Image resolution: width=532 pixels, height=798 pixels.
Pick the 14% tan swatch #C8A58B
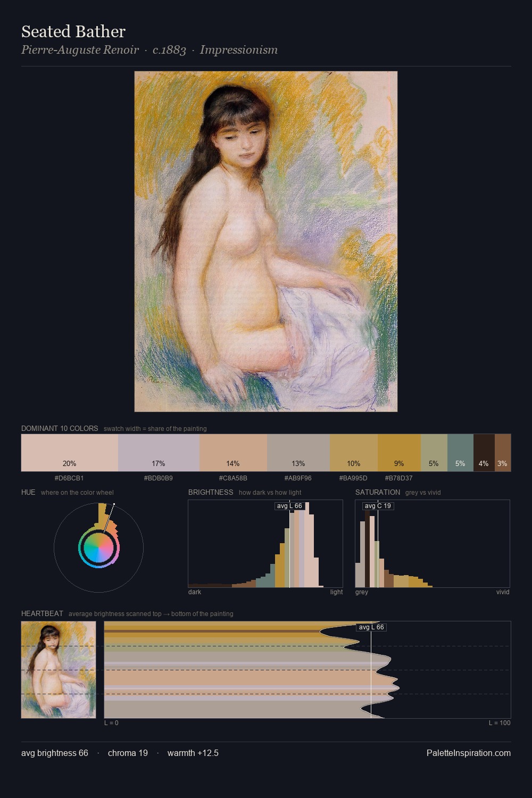point(233,453)
